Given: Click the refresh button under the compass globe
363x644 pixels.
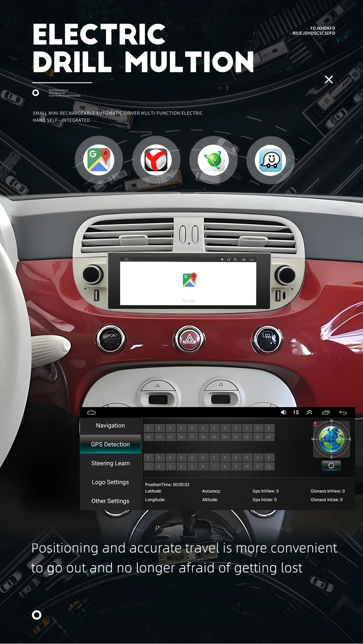Looking at the screenshot, I should pyautogui.click(x=331, y=465).
